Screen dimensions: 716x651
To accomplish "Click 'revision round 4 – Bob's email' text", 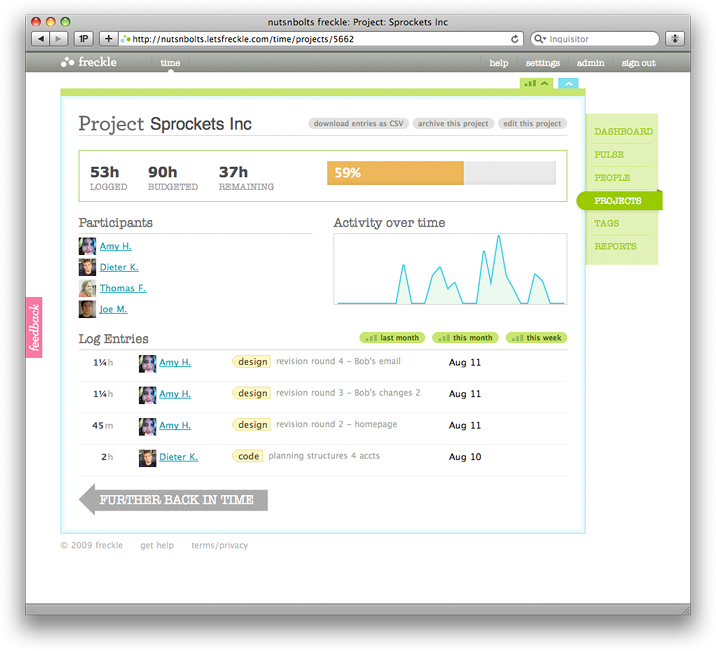I will click(338, 361).
